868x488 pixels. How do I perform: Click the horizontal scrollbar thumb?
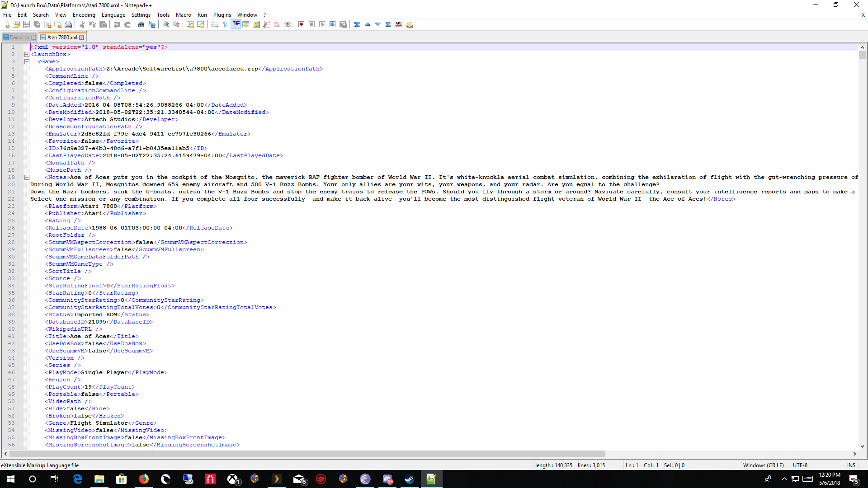coord(307,454)
